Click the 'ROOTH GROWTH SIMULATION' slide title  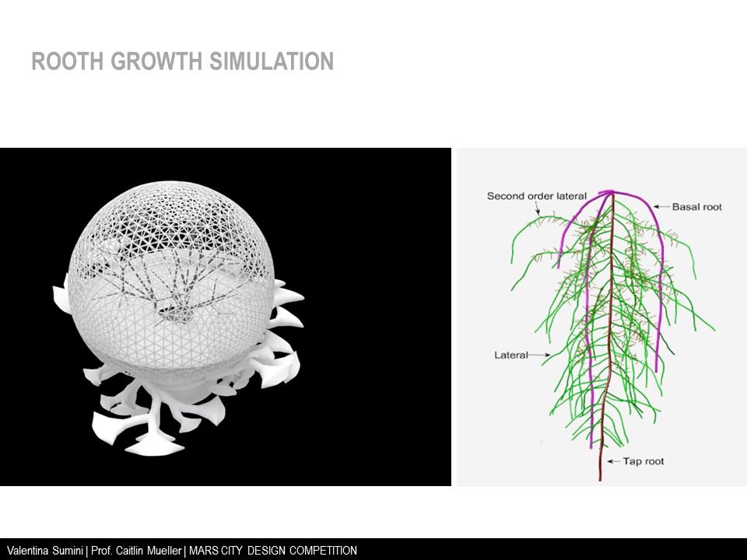182,61
